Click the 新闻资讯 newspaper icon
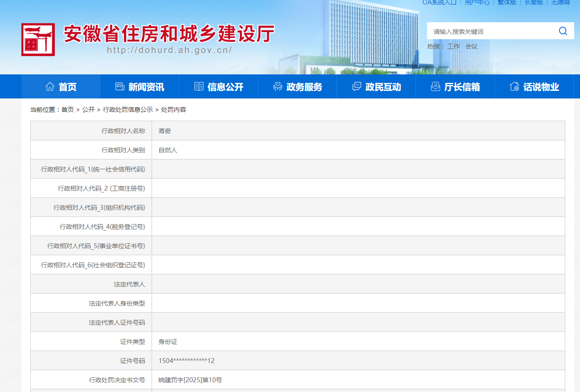Screen dimensions: 580x392 click(119, 87)
